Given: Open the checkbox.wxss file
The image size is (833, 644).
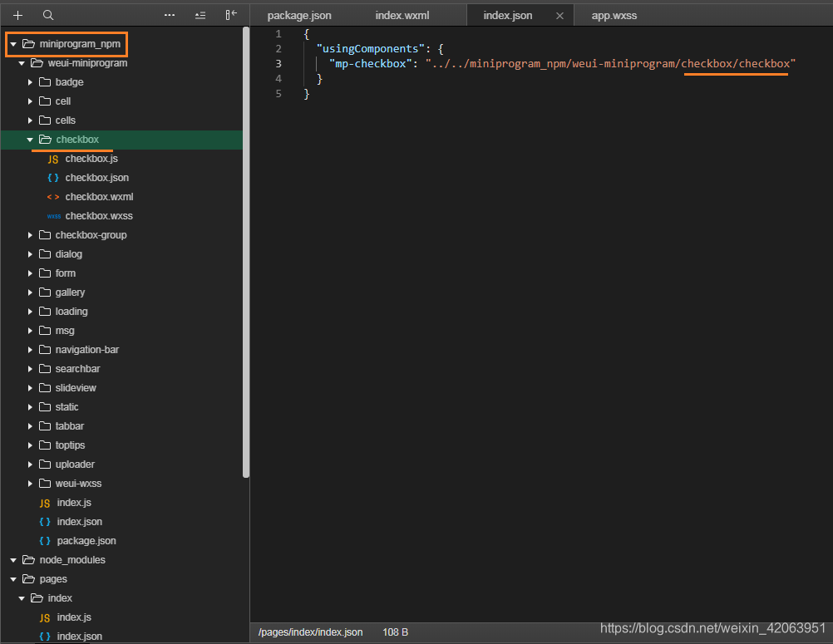Looking at the screenshot, I should pos(99,216).
